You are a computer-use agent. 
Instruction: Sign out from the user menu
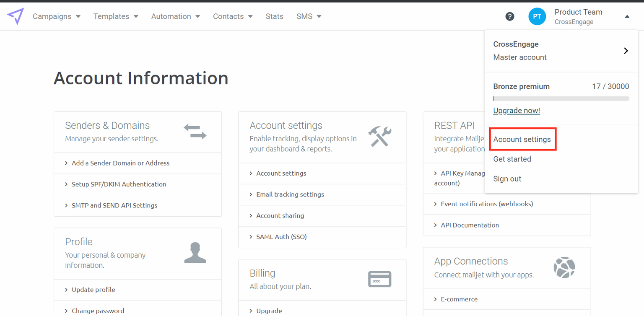[507, 179]
